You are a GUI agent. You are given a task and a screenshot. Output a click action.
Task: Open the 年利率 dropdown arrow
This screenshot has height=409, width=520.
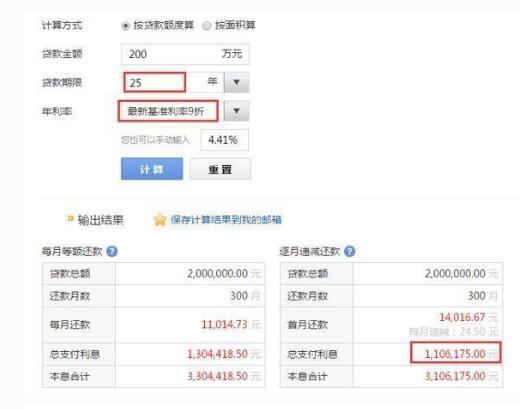pyautogui.click(x=237, y=111)
